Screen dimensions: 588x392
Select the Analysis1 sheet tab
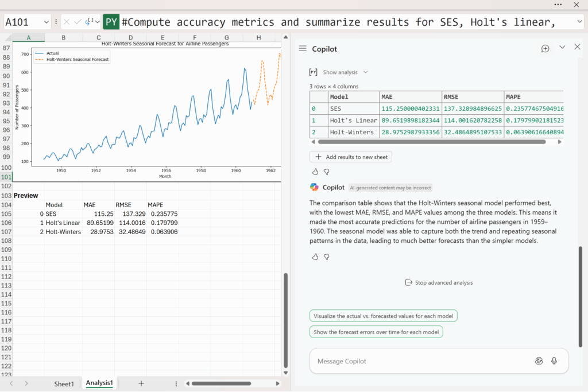point(99,383)
